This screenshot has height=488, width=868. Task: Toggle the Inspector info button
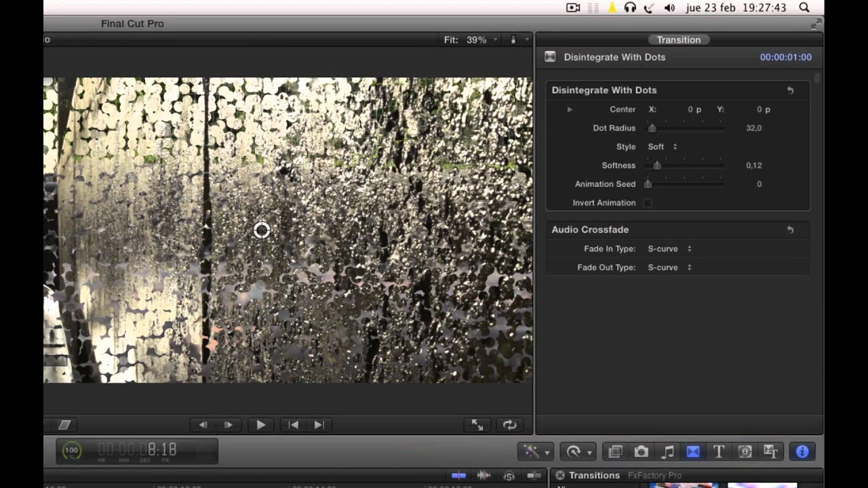coord(802,451)
